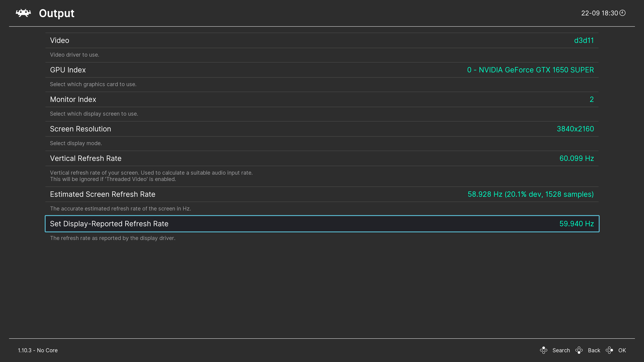The width and height of the screenshot is (644, 362).
Task: Select the Monitor Index value 2
Action: (x=592, y=99)
